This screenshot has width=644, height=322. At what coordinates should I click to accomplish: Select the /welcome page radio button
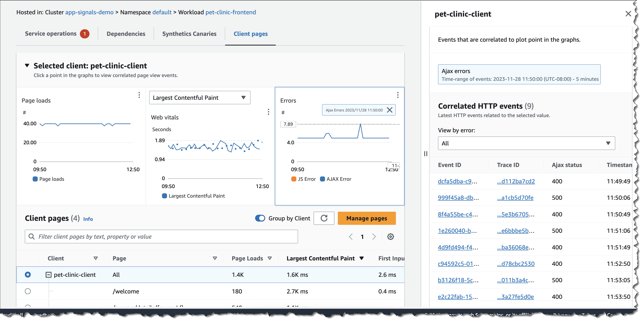pyautogui.click(x=28, y=291)
